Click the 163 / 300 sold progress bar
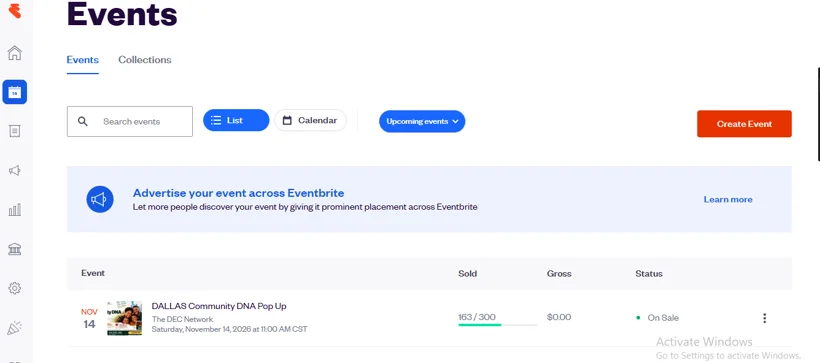Image resolution: width=820 pixels, height=363 pixels. click(x=497, y=325)
